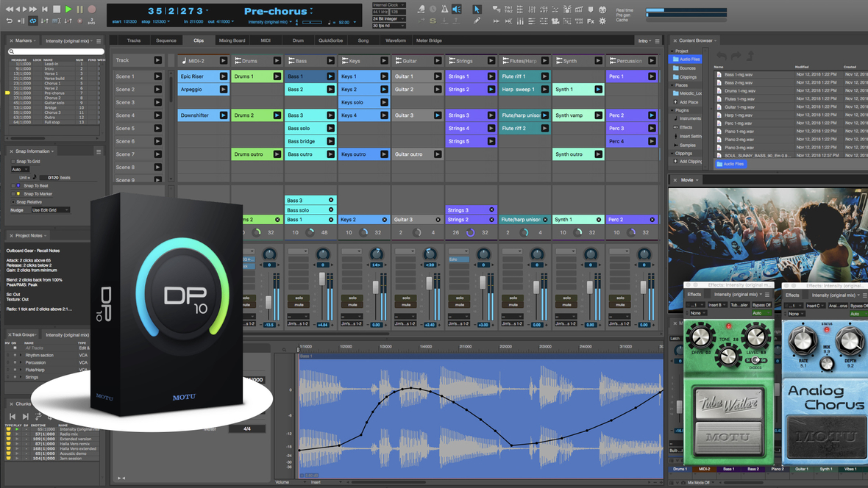
Task: Select the Pointer arrow tool
Action: click(x=477, y=10)
